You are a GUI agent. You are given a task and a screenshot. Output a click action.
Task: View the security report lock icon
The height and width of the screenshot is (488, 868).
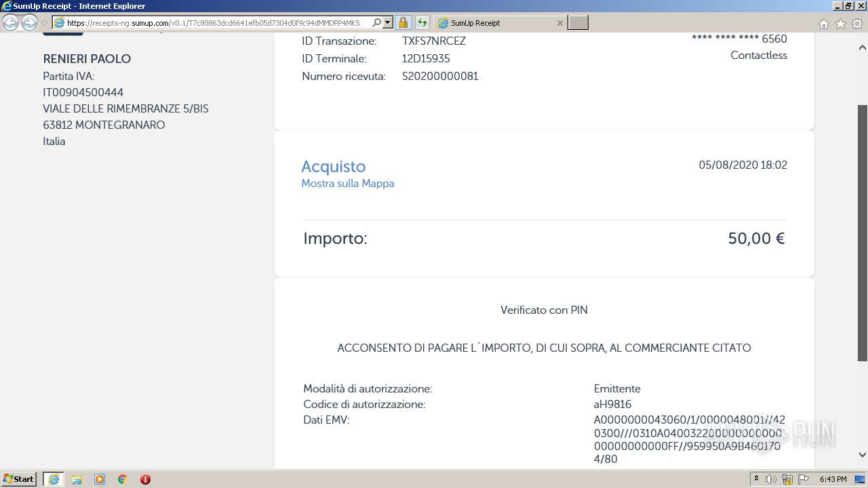tap(403, 23)
